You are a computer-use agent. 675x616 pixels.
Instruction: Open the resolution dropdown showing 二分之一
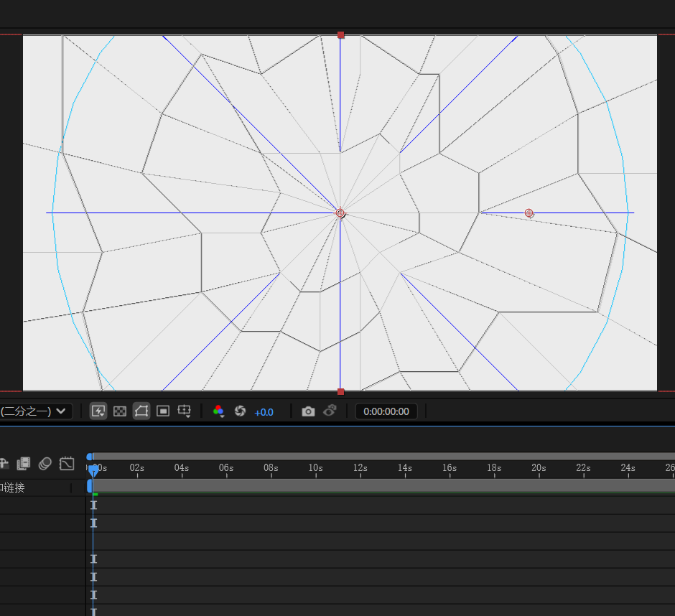[x=34, y=411]
